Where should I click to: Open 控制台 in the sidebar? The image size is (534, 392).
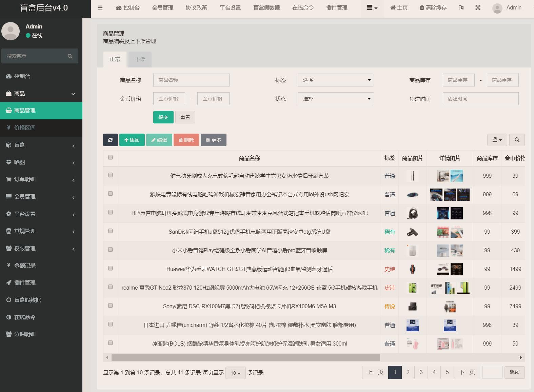41,76
